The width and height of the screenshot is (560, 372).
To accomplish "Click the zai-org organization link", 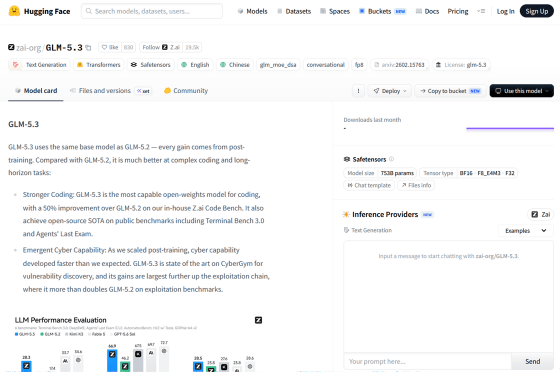I will tap(29, 47).
